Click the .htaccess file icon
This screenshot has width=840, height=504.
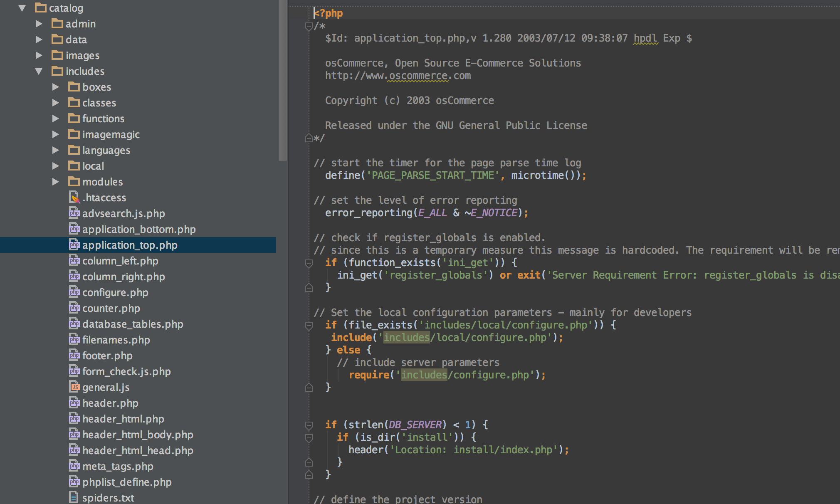74,198
